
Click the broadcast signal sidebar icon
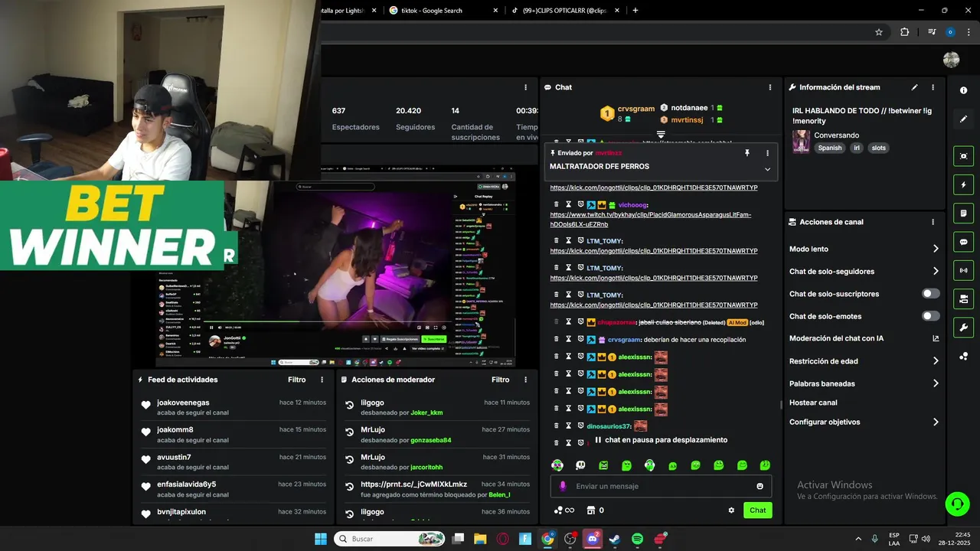pos(963,270)
